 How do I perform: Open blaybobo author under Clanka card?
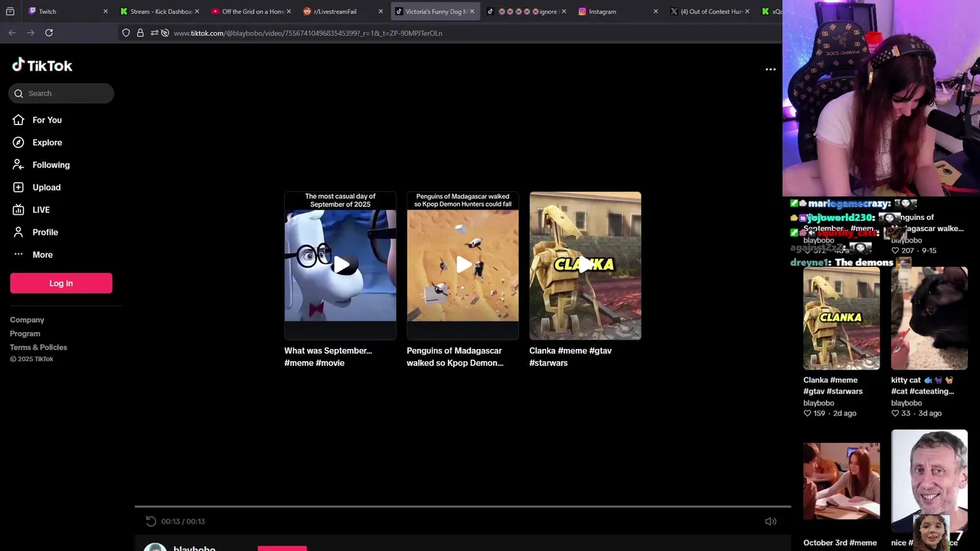(818, 403)
